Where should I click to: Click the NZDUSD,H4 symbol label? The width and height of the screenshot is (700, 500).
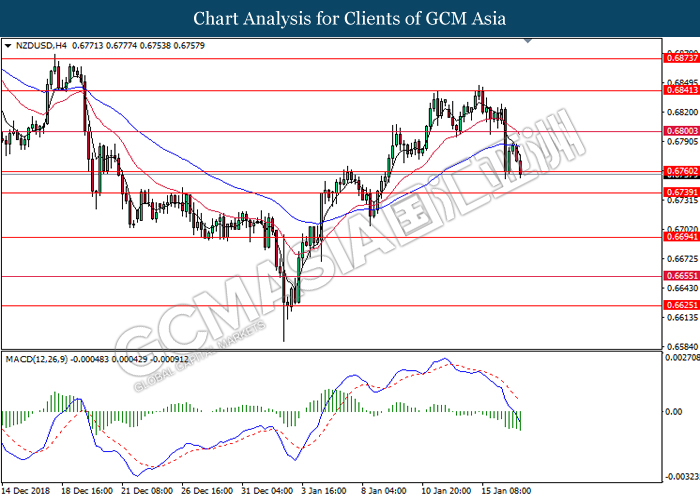coord(41,46)
